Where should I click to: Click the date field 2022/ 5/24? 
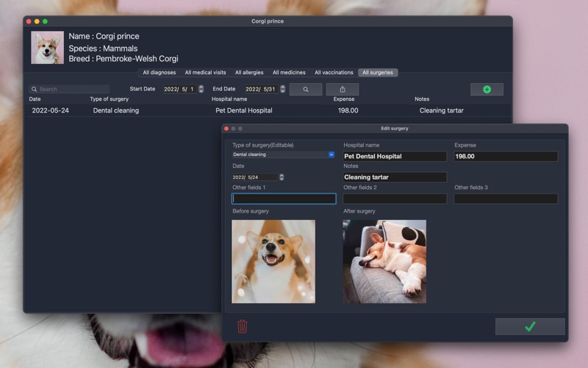pyautogui.click(x=255, y=177)
